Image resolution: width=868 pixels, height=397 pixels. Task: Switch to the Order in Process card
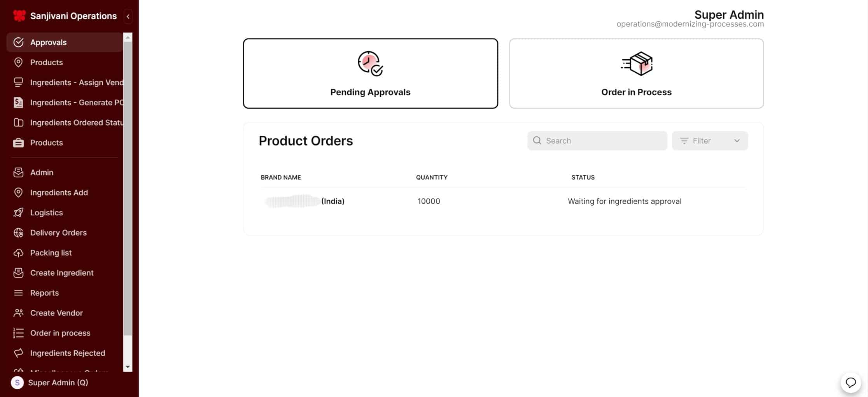pyautogui.click(x=636, y=73)
